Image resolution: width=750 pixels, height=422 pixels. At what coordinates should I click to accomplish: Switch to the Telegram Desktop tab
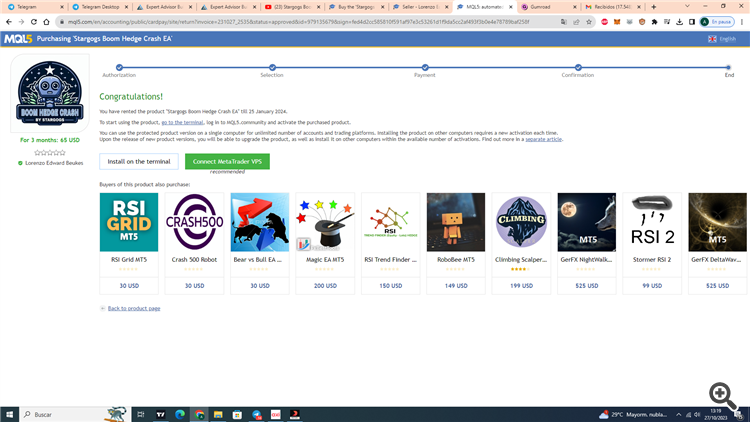(x=99, y=7)
